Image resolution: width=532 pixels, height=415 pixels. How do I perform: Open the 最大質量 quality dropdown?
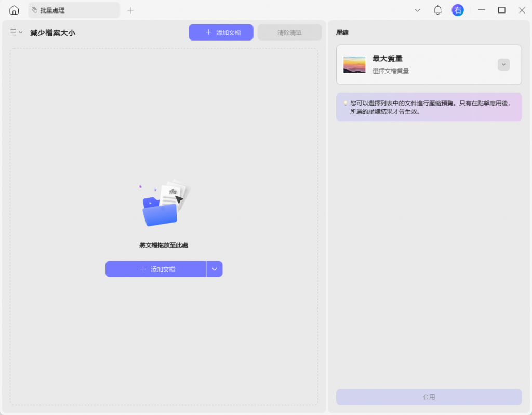[503, 64]
